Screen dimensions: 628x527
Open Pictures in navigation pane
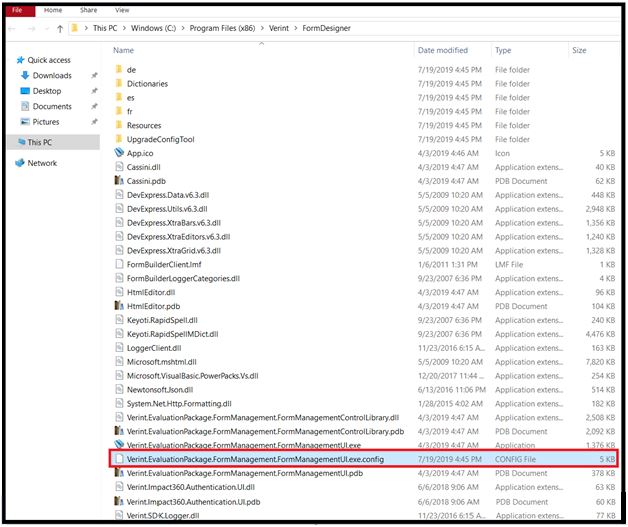46,122
